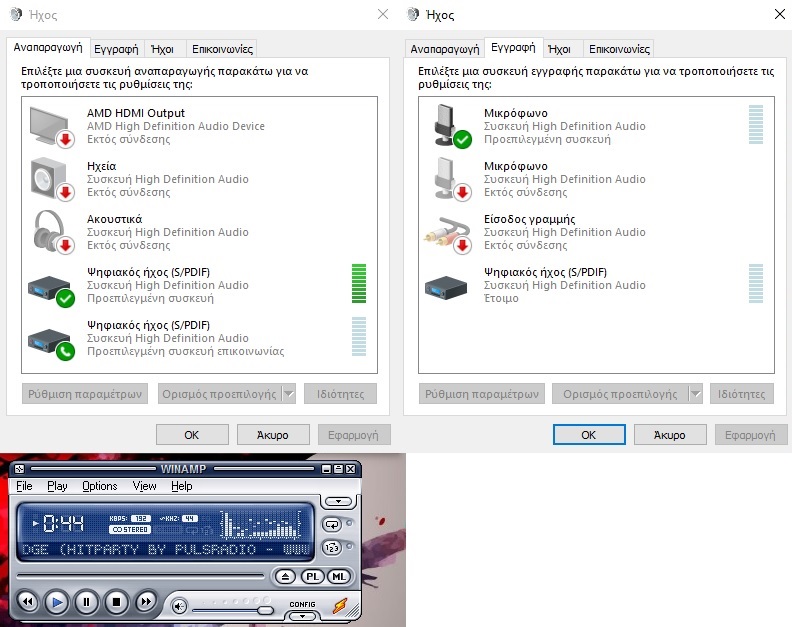792x627 pixels.
Task: Switch to Ήχοι tab in left dialog
Action: click(x=161, y=48)
